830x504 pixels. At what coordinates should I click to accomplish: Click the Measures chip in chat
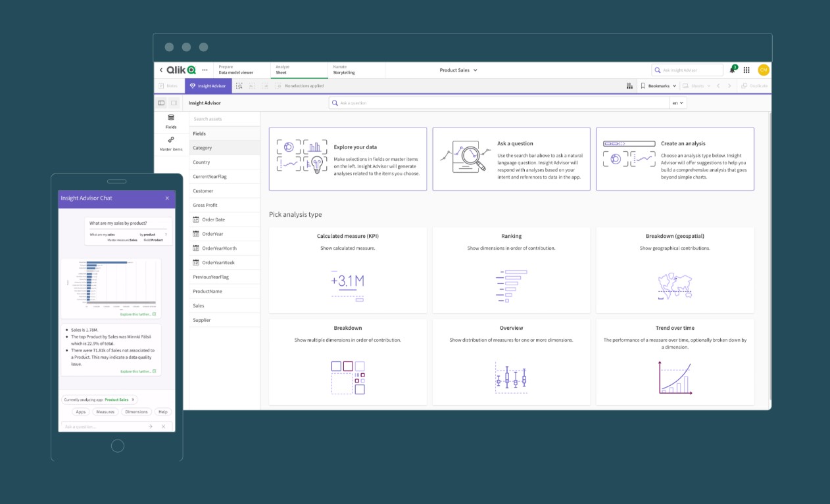click(x=105, y=412)
